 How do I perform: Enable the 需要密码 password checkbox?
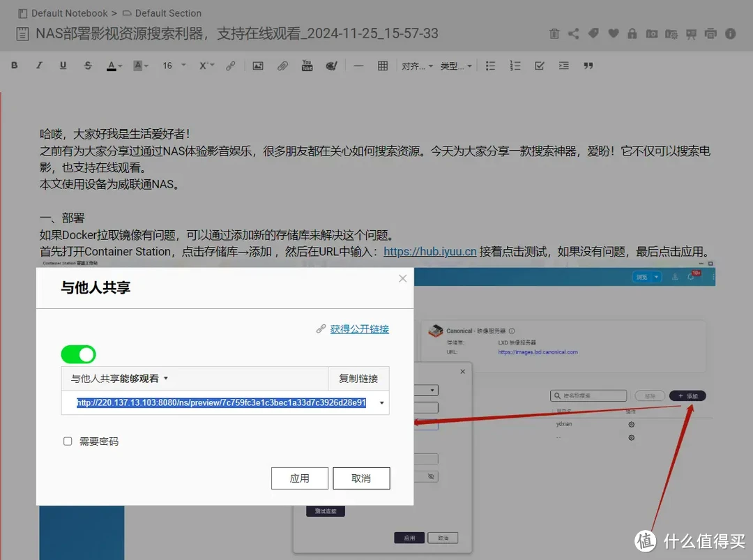68,441
